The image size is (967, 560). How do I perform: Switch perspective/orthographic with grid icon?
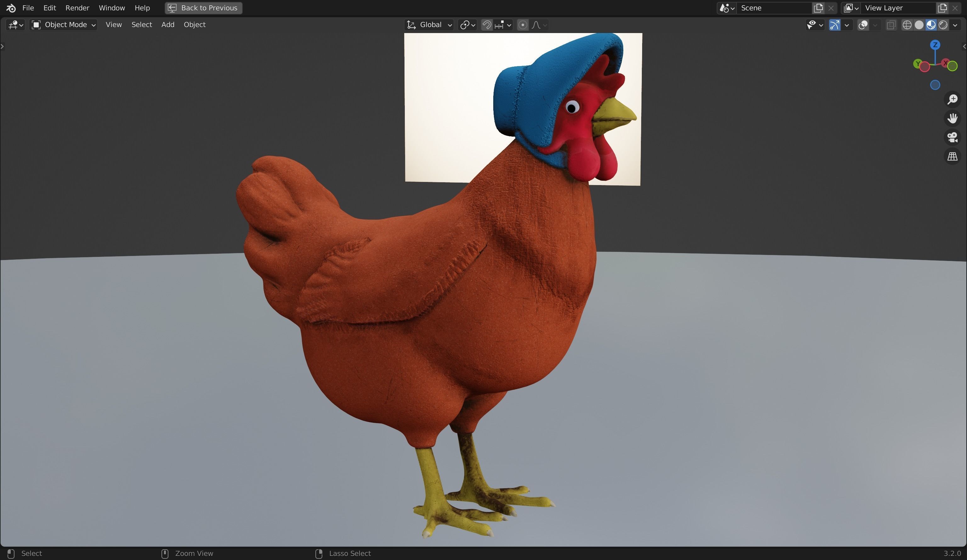[x=953, y=156]
